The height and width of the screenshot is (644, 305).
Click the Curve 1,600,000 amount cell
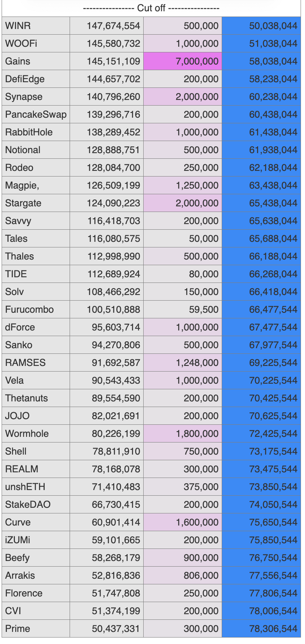183,522
